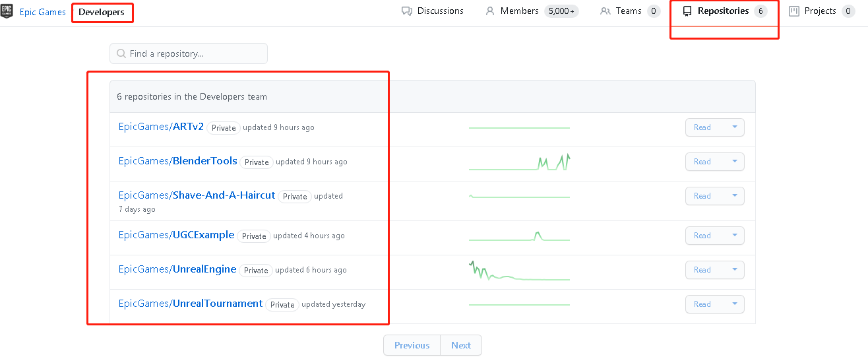Click the Private badge beside BlenderTools
The width and height of the screenshot is (868, 361).
point(257,162)
